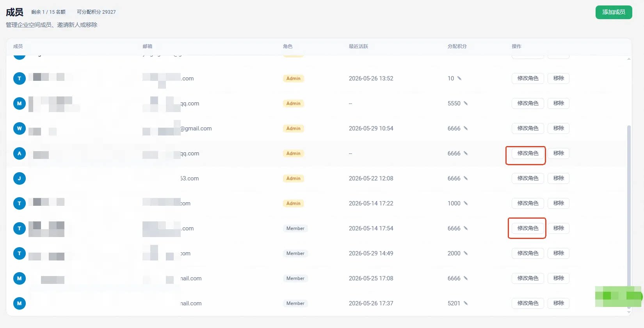
Task: Click the 分配积分 column header
Action: (457, 46)
